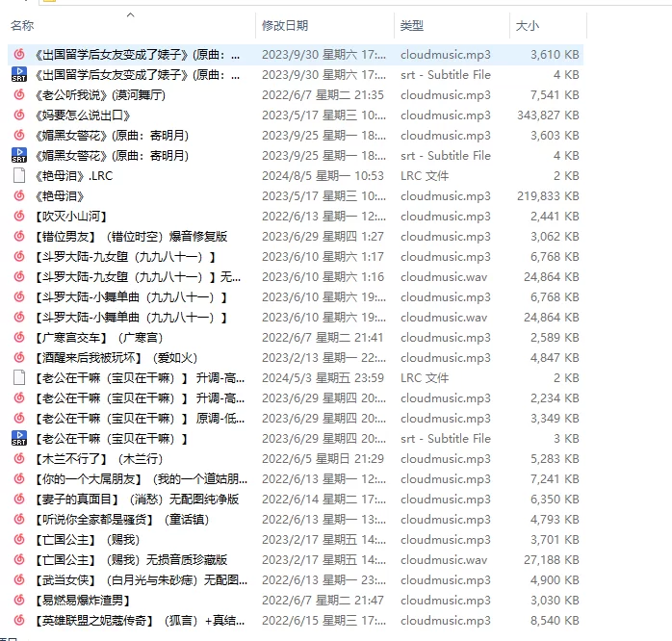Click cloudmusic.wav type of the 27,188 KB file
Screen dimensions: 672x641
click(444, 559)
